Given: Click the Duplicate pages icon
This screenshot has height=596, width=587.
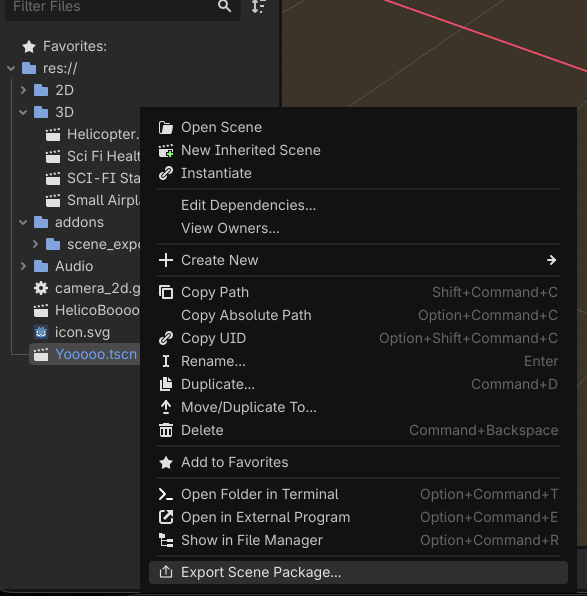Looking at the screenshot, I should point(166,384).
